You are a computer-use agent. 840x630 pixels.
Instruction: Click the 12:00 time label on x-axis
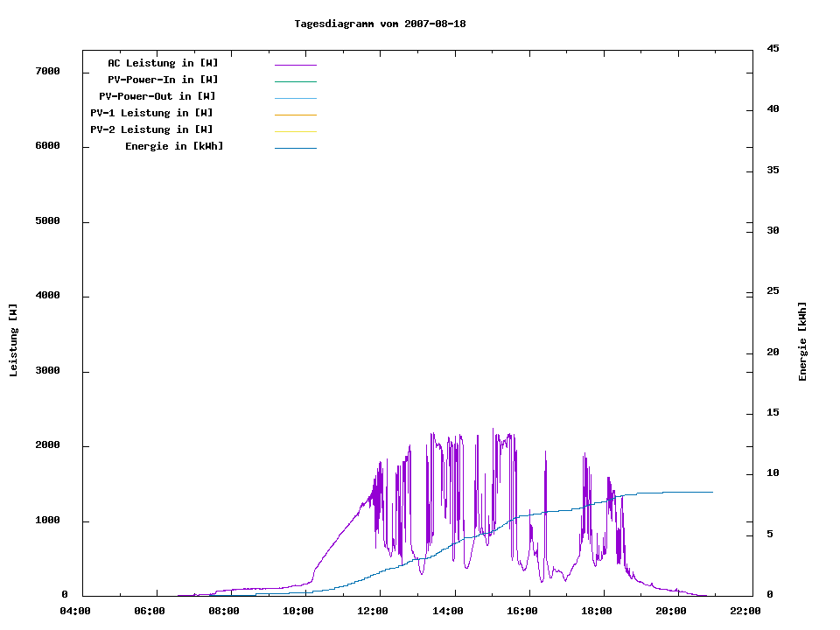[373, 611]
